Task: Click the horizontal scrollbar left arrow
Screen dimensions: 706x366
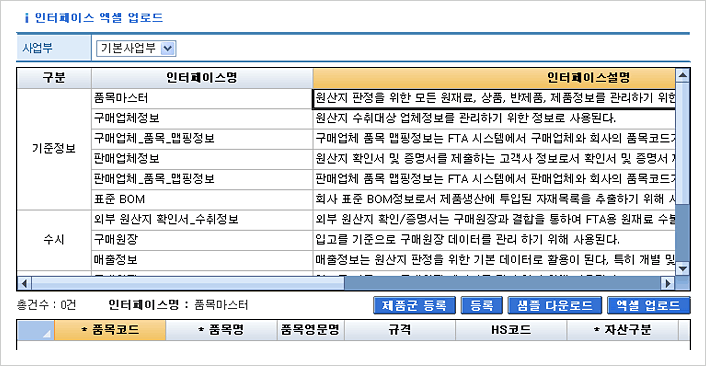Action: coord(24,283)
